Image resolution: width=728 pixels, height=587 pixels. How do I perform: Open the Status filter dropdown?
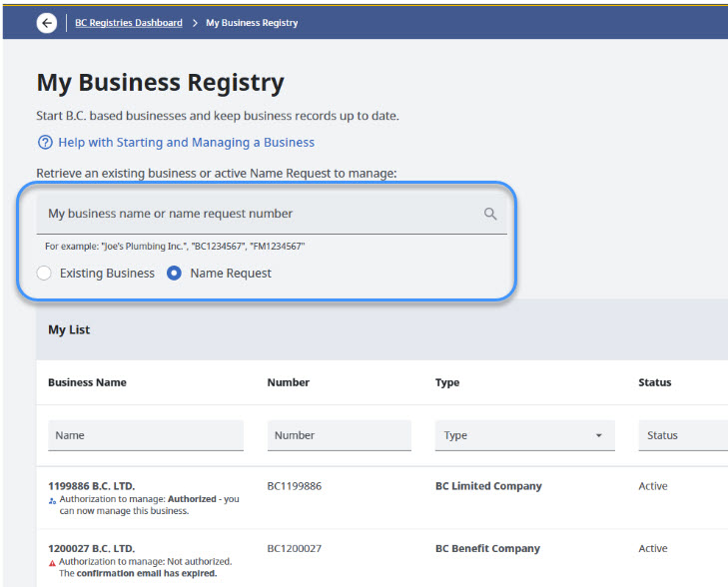683,435
